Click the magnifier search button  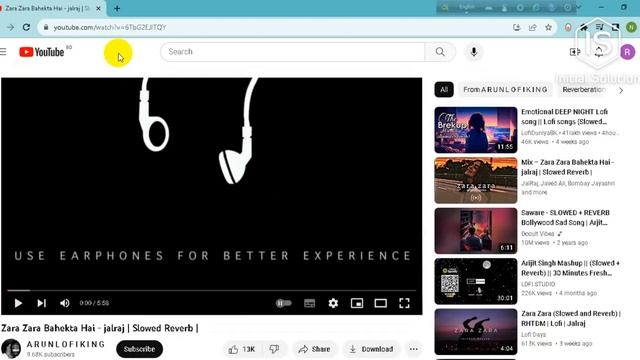point(440,52)
